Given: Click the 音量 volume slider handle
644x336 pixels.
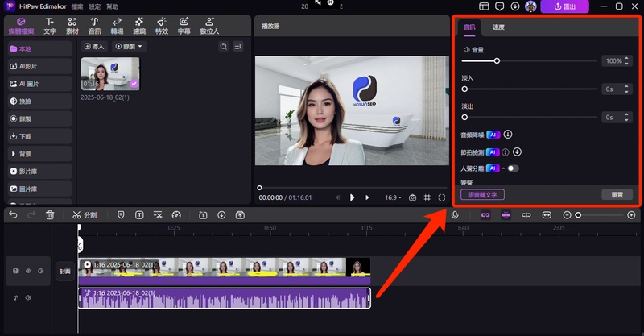Looking at the screenshot, I should coord(497,61).
